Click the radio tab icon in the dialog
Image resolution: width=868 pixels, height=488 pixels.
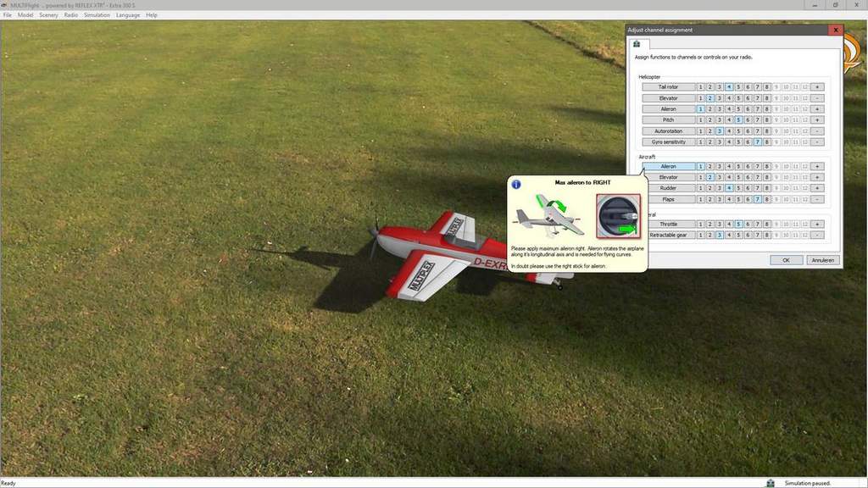pyautogui.click(x=637, y=44)
